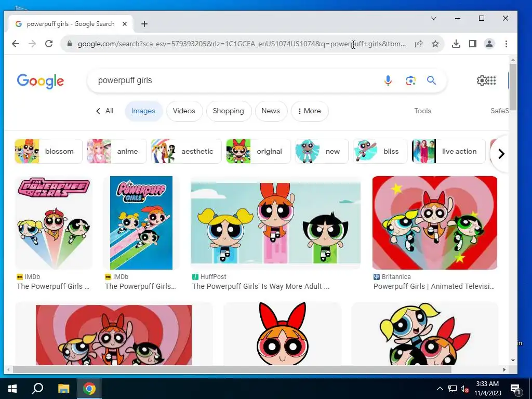532x399 pixels.
Task: Open the Britannica heart background image
Action: [435, 222]
